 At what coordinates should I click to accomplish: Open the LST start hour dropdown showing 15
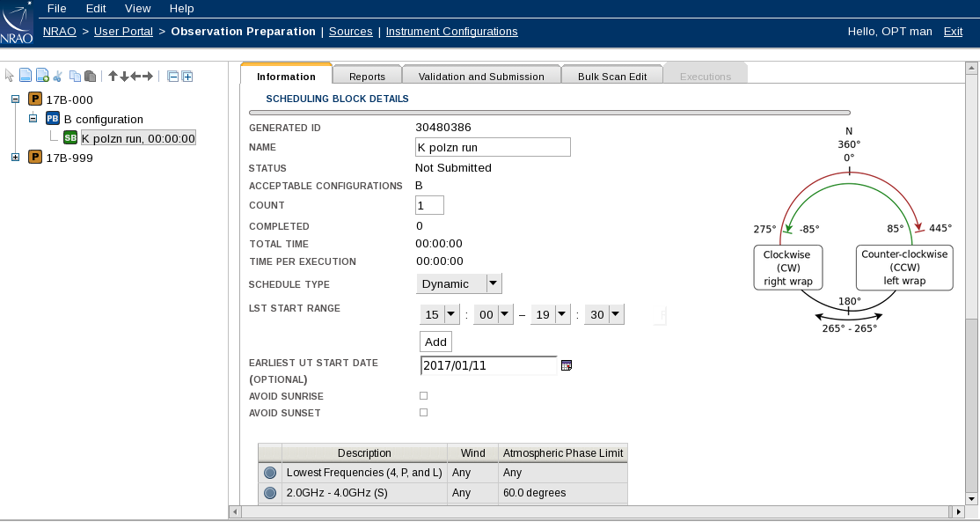pos(451,314)
